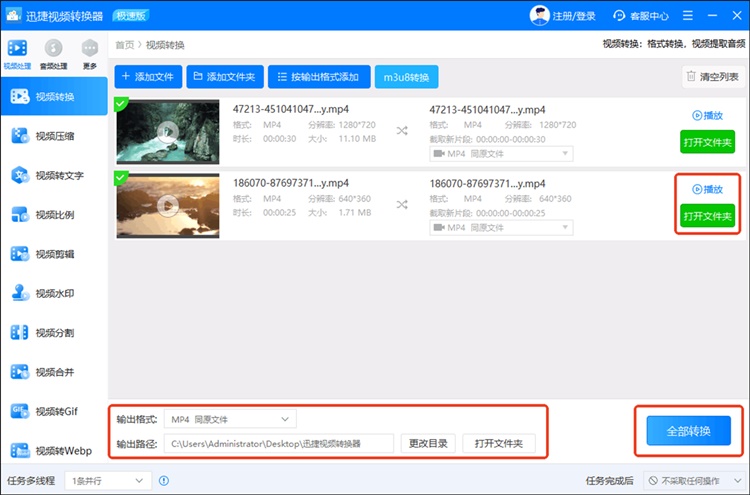
Task: Open the 更多 tab
Action: point(89,54)
